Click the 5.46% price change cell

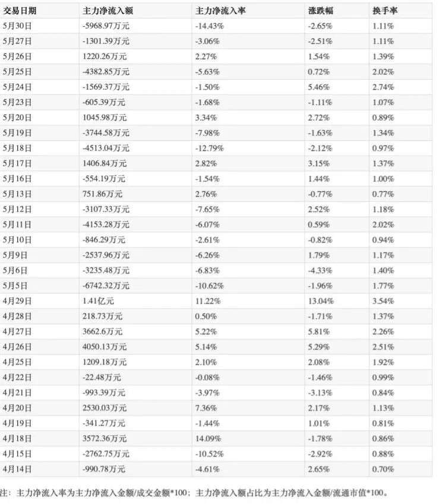pos(319,87)
